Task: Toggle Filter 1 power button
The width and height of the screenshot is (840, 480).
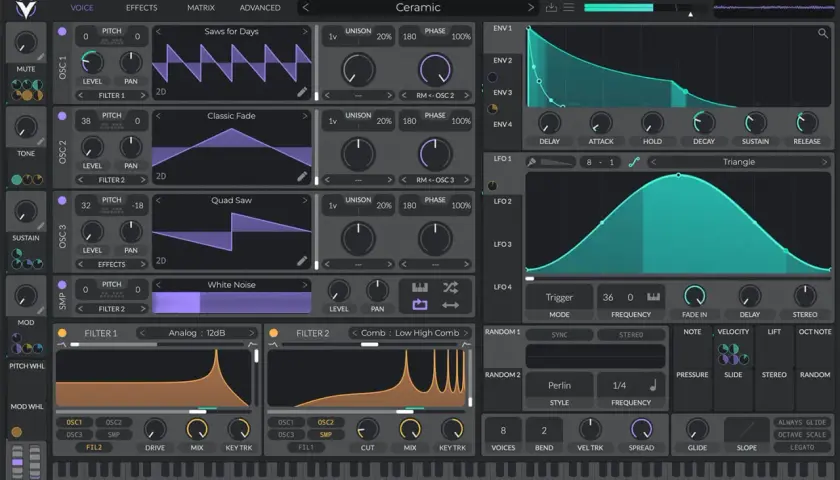Action: coord(62,333)
